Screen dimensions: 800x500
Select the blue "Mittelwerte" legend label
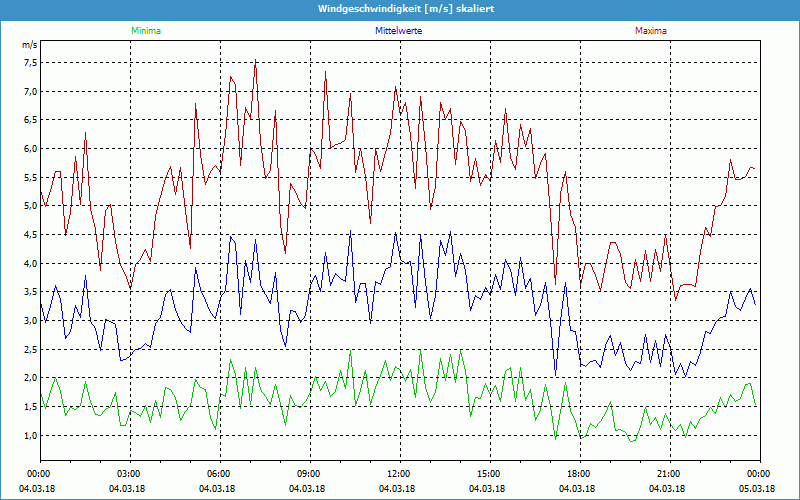point(399,31)
